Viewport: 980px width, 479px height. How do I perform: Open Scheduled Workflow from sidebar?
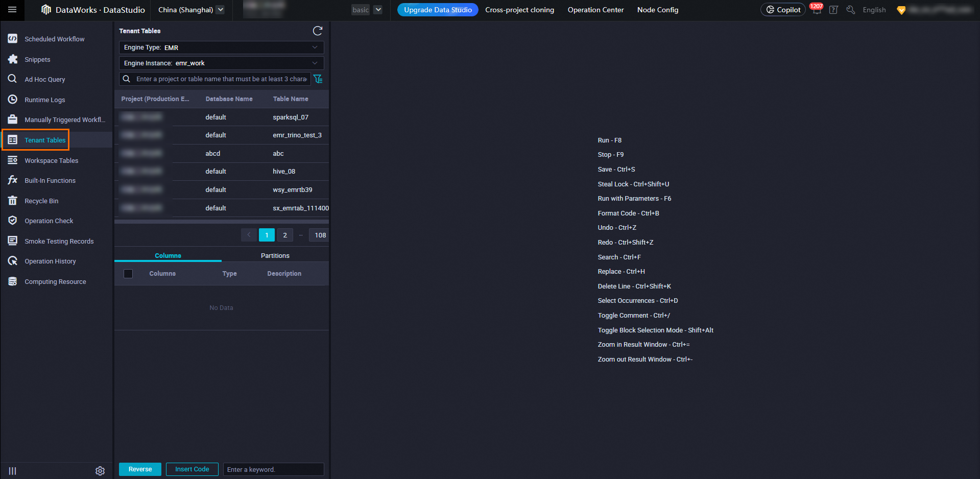tap(55, 39)
